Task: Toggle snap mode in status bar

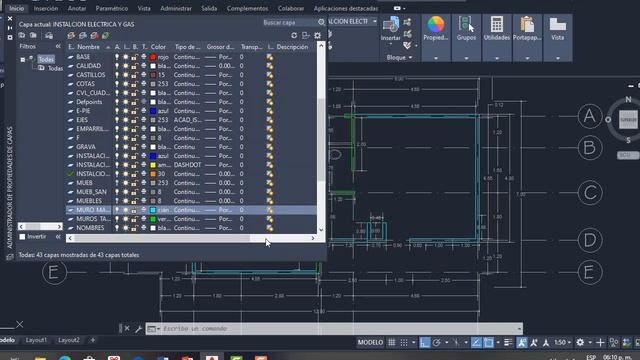Action: point(404,342)
